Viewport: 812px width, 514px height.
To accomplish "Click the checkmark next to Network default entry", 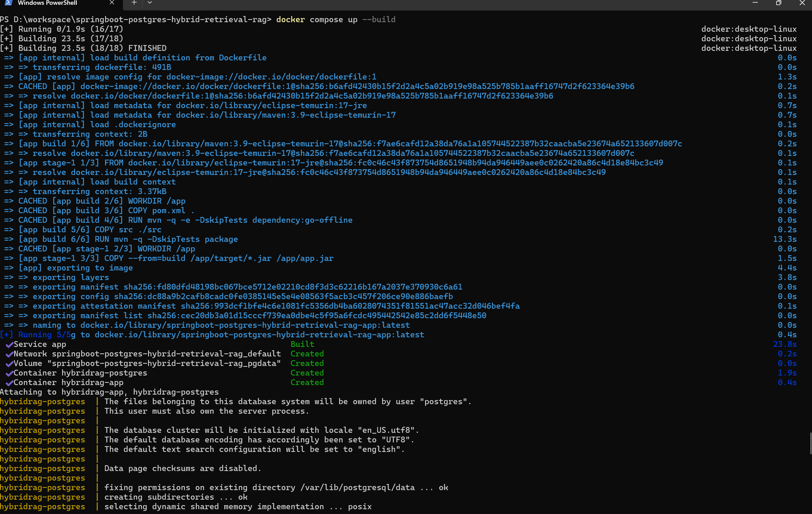I will (9, 354).
